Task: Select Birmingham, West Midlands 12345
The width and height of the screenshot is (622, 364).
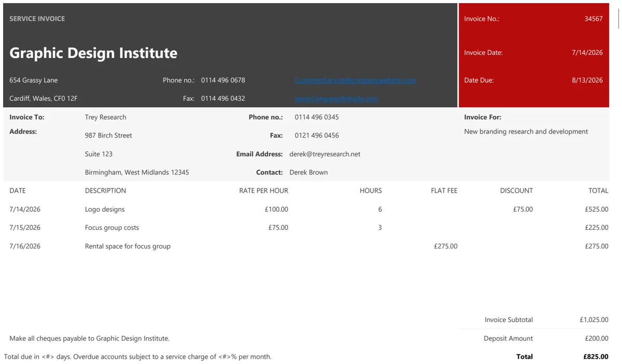Action: pyautogui.click(x=137, y=172)
